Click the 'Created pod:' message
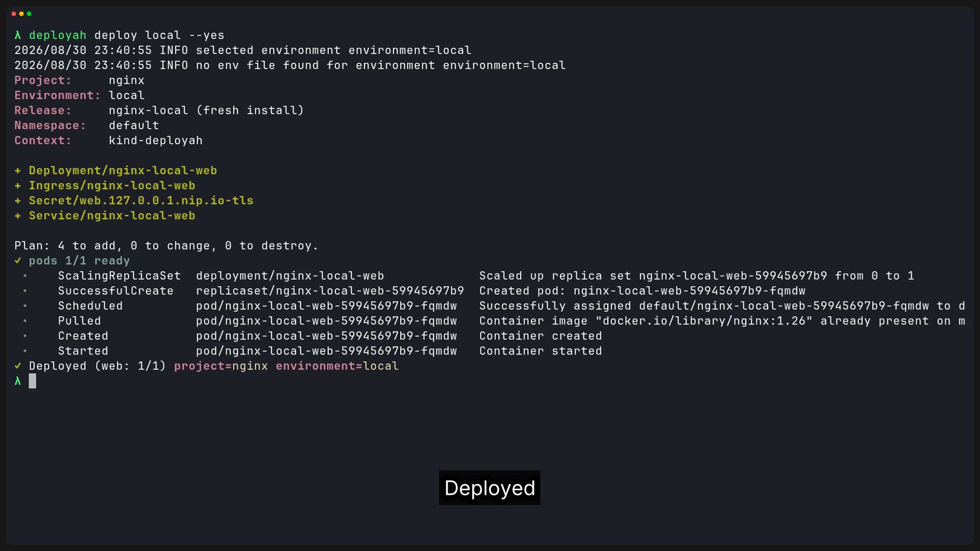 (x=642, y=291)
